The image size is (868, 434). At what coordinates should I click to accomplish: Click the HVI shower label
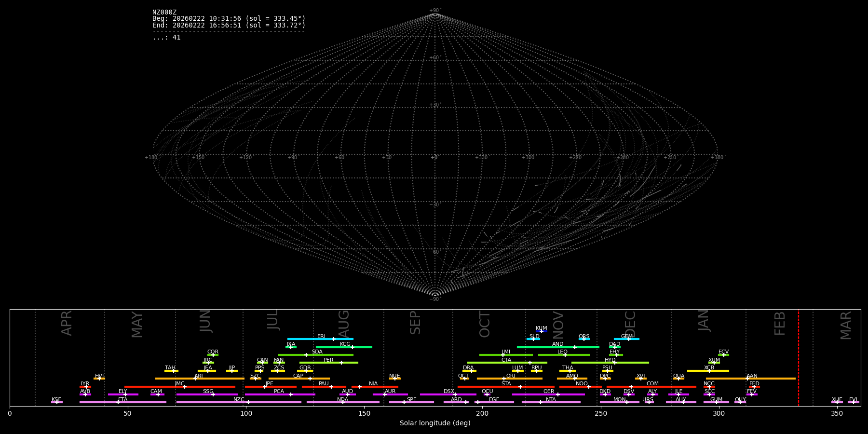tap(99, 376)
